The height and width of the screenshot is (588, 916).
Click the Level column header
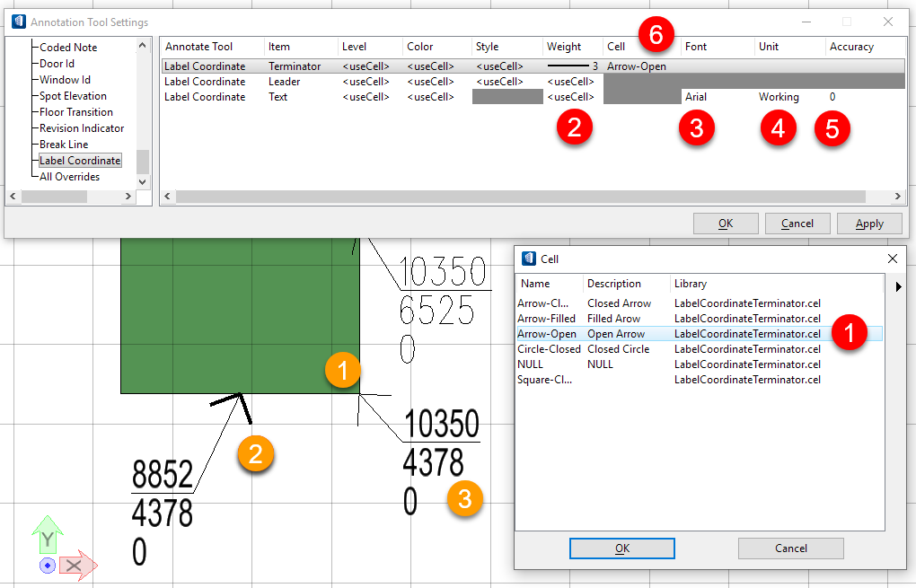(x=354, y=47)
